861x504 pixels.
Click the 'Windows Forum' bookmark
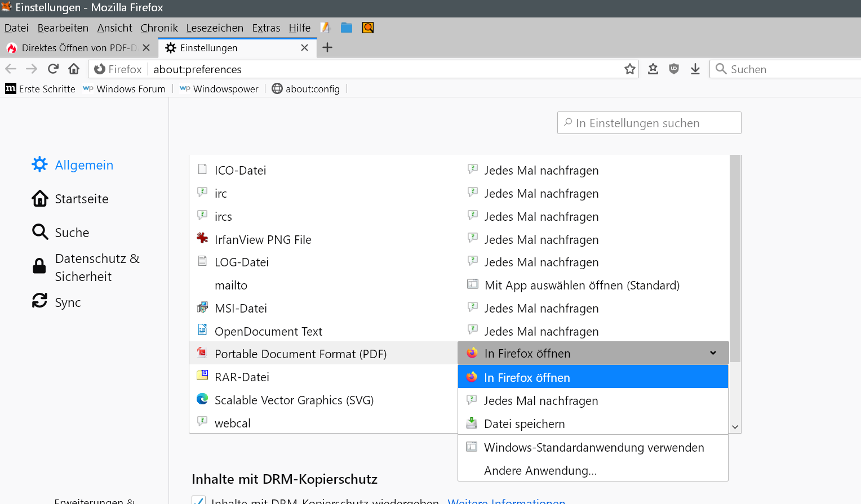[130, 89]
